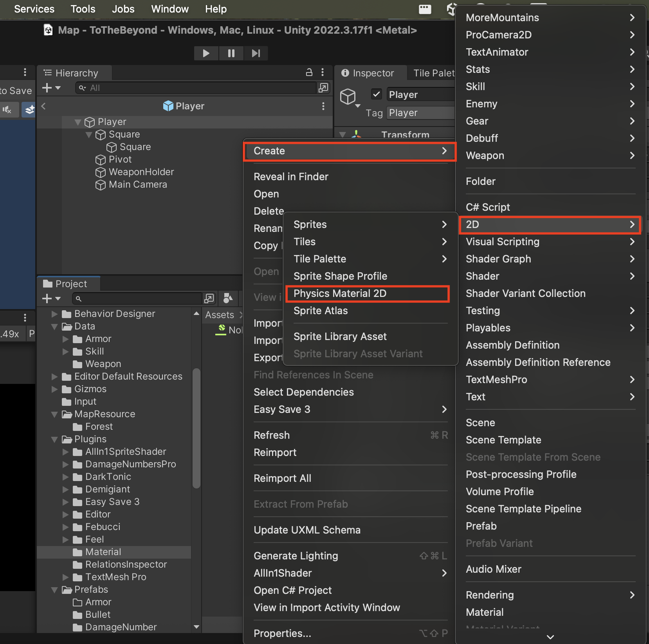Expand the DamageNumbersPro folder
Screen dimensions: 649x644
(65, 464)
